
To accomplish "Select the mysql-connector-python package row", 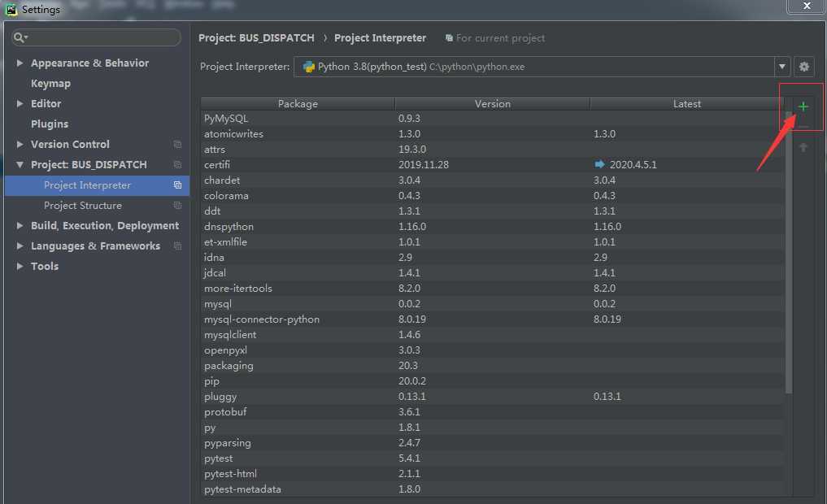I will 492,319.
